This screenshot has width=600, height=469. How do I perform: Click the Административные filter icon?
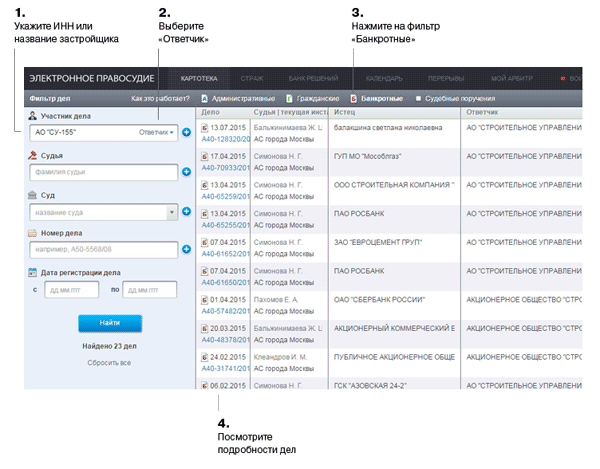pyautogui.click(x=205, y=99)
